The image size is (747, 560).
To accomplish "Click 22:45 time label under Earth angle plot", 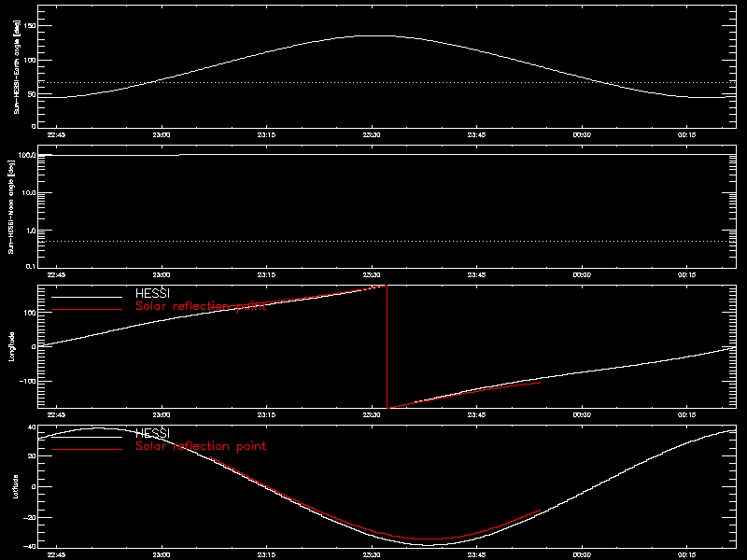I will tap(57, 134).
